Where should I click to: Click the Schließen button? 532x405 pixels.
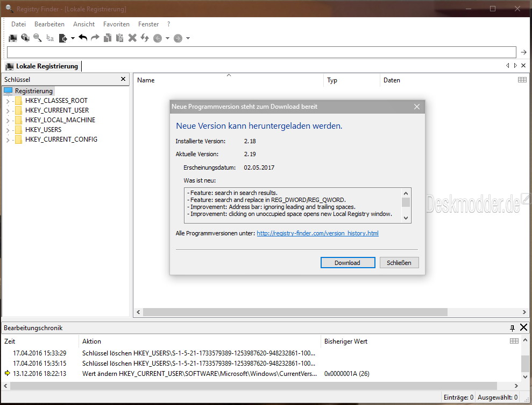(399, 263)
